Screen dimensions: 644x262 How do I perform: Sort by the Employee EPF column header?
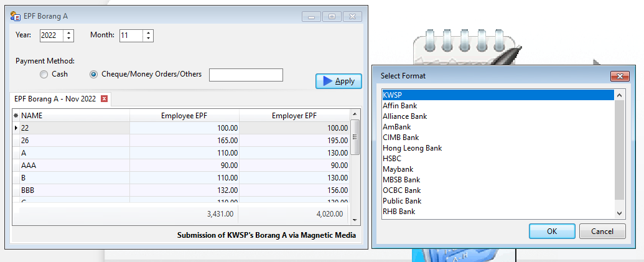184,116
